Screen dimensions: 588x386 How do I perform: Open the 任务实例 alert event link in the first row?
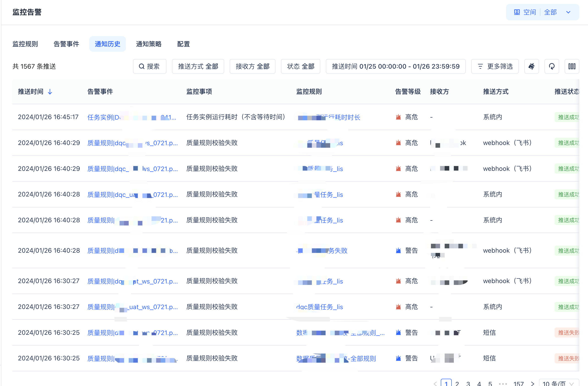tap(104, 117)
